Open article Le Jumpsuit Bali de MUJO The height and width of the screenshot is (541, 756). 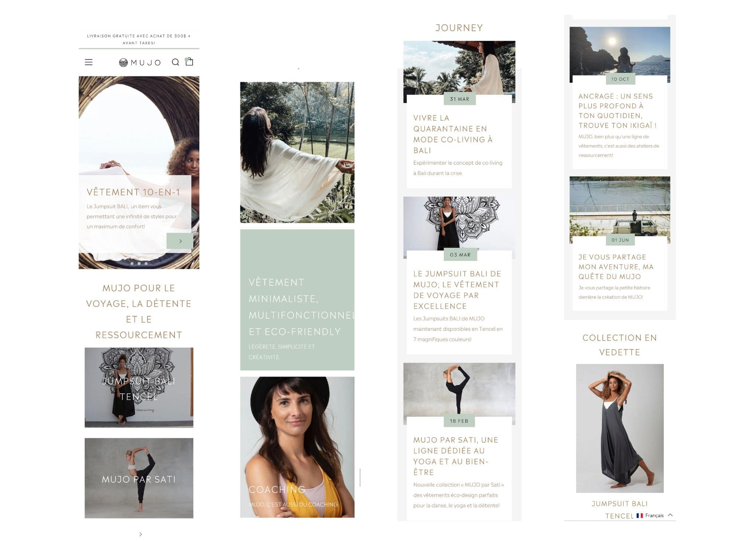tap(457, 290)
